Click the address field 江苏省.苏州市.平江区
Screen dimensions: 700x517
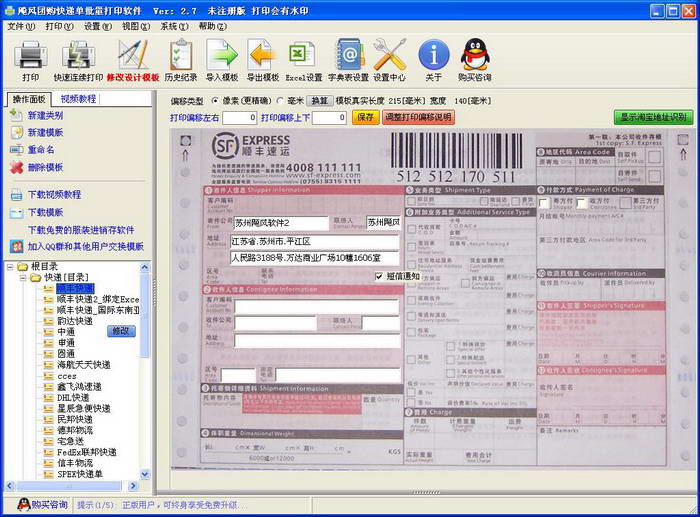(315, 242)
